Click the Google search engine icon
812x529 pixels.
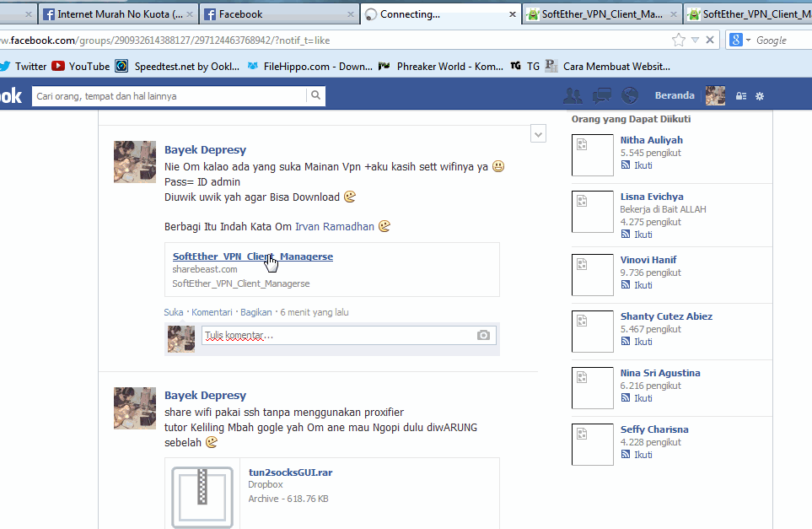point(736,40)
